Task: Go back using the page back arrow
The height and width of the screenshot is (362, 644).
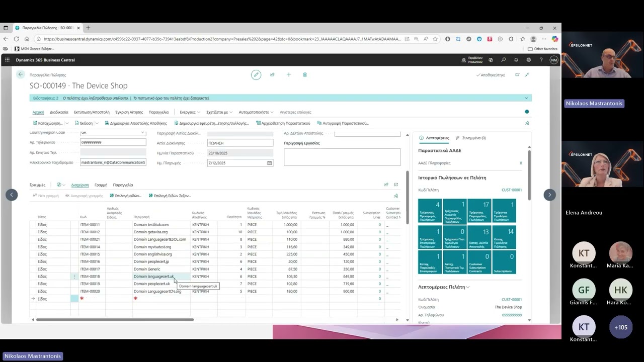Action: click(20, 74)
